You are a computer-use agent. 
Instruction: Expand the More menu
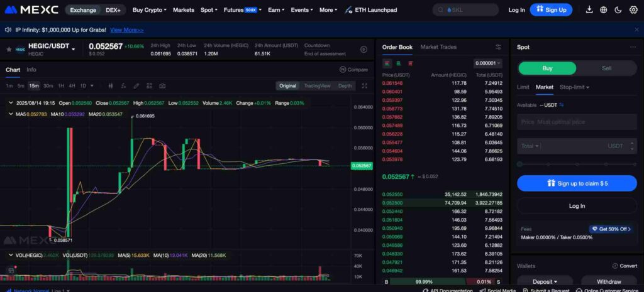click(x=328, y=10)
